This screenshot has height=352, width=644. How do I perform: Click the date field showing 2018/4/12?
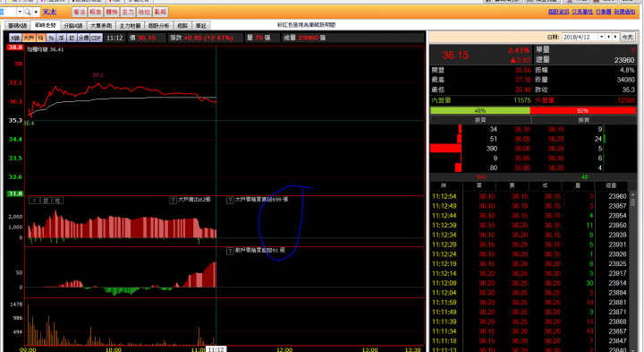pos(580,37)
